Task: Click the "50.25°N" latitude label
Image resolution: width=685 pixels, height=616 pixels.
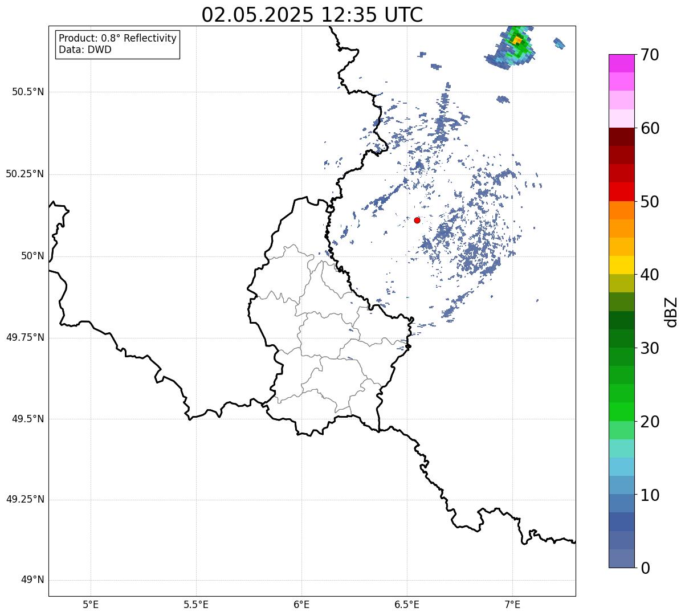Action: (25, 174)
